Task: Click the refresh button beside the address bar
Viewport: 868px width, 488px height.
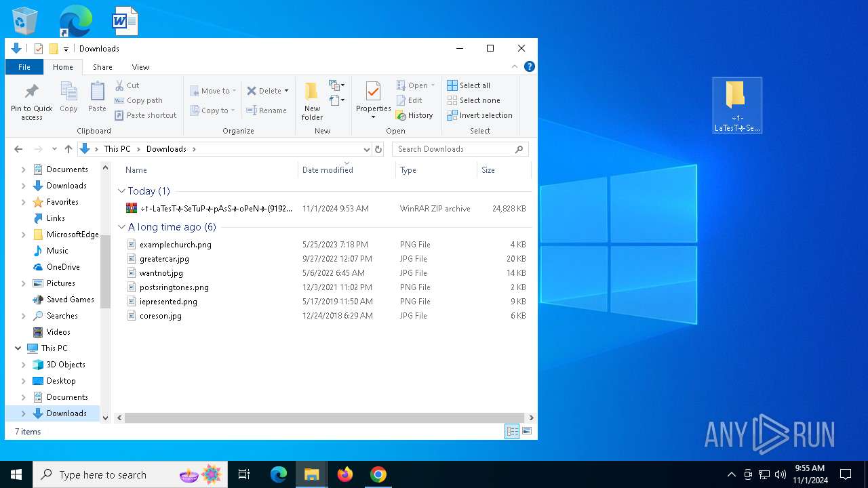Action: click(x=378, y=149)
